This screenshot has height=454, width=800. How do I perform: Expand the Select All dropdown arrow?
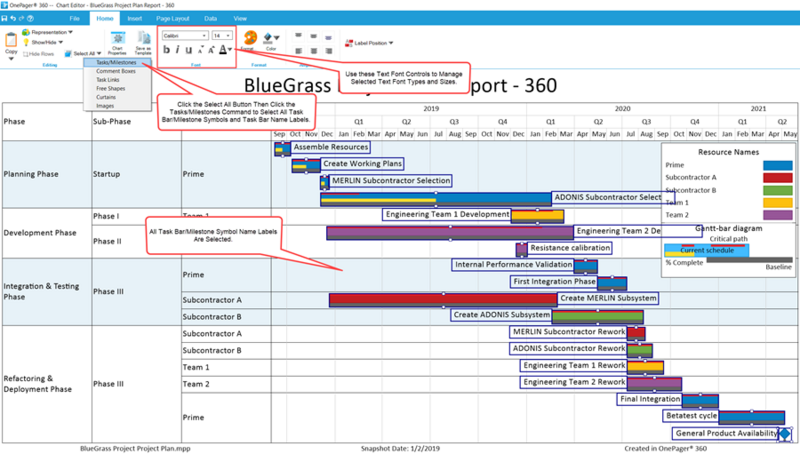[99, 54]
